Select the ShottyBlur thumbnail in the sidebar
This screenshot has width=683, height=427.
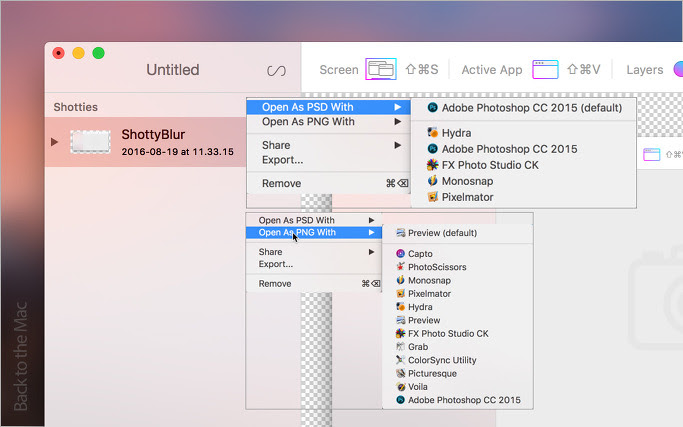pyautogui.click(x=90, y=142)
